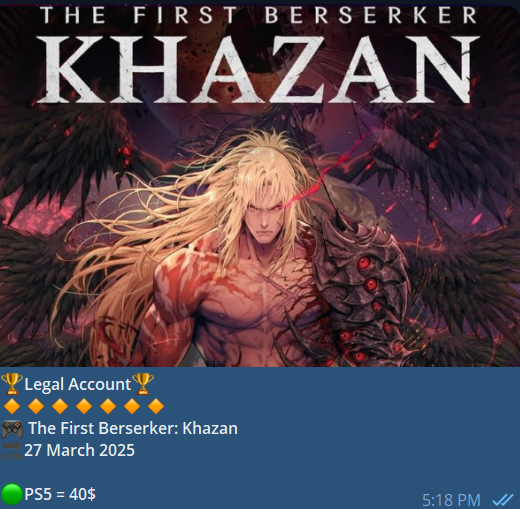The height and width of the screenshot is (509, 520).
Task: Click the PS5 = 40$ price text
Action: click(60, 494)
